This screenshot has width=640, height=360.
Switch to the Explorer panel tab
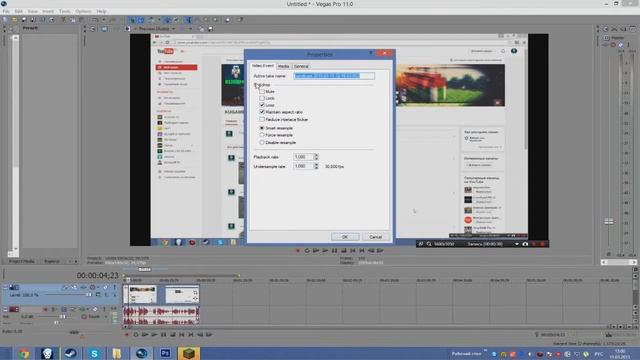(x=52, y=261)
